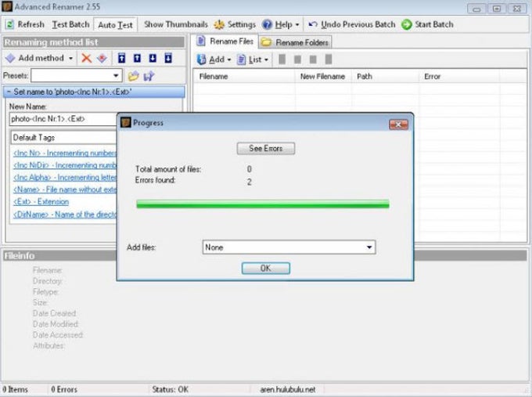This screenshot has width=532, height=397.
Task: Move the method up one step
Action: coord(137,58)
